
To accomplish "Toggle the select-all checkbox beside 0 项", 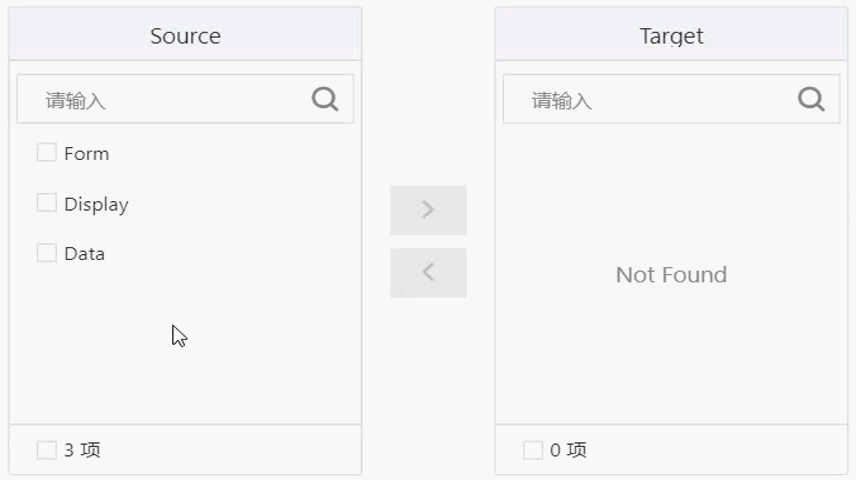I will pyautogui.click(x=533, y=450).
